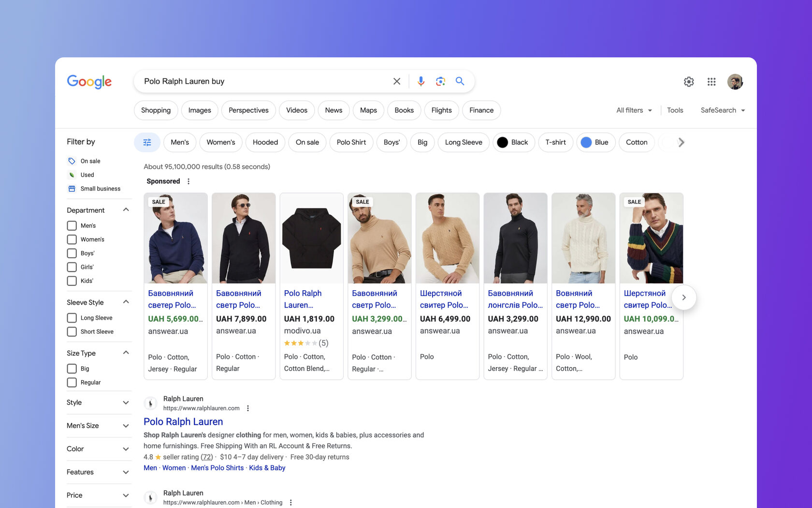The width and height of the screenshot is (812, 508).
Task: Check the Men's department checkbox
Action: (x=72, y=225)
